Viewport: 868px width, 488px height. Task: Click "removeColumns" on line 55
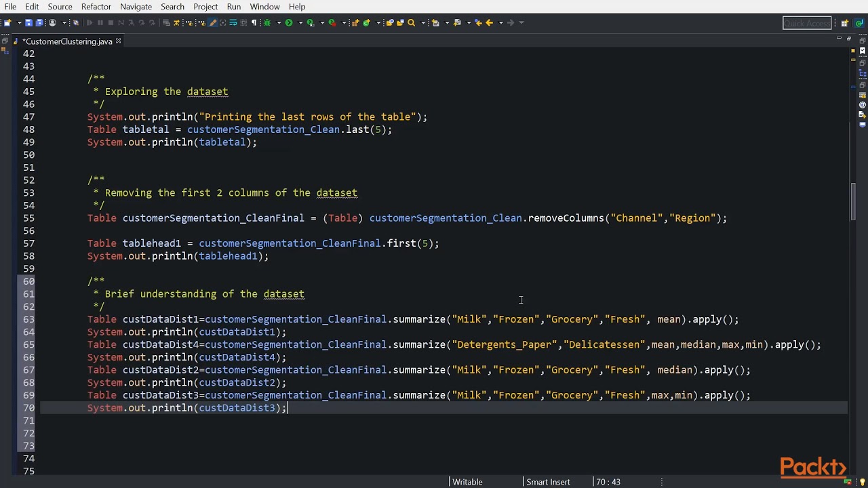pyautogui.click(x=566, y=218)
